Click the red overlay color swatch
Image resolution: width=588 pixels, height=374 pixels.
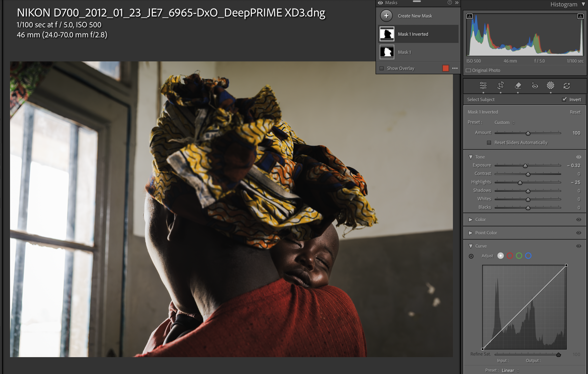pyautogui.click(x=445, y=68)
